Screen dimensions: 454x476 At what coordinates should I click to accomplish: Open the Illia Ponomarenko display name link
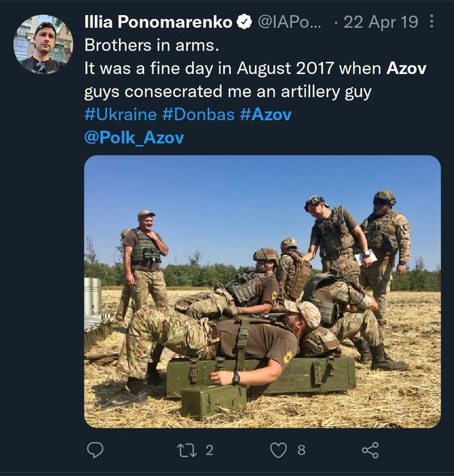click(158, 22)
